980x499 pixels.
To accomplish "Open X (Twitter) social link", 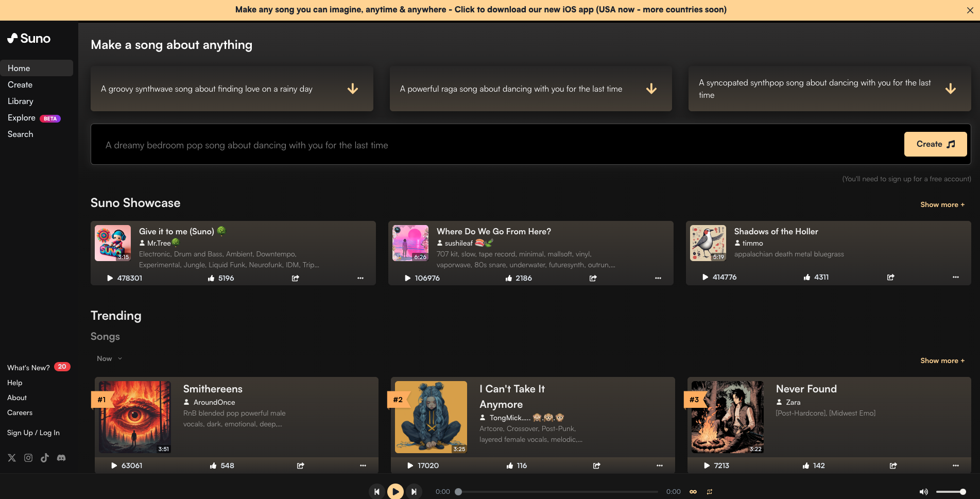I will [x=12, y=458].
